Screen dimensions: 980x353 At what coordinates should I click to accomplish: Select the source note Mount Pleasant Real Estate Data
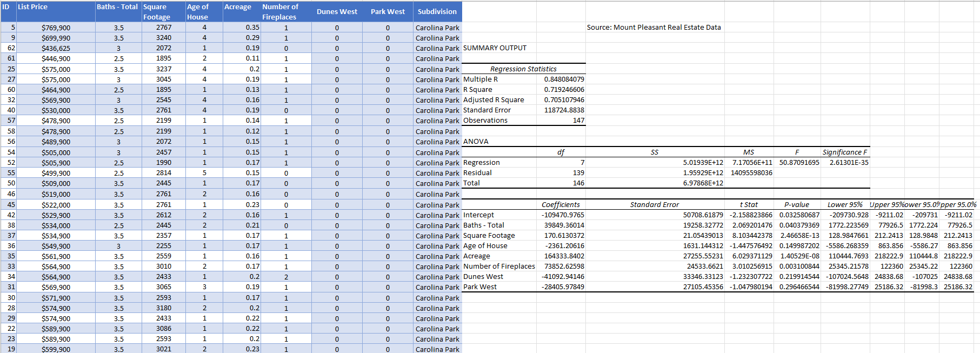click(x=654, y=28)
